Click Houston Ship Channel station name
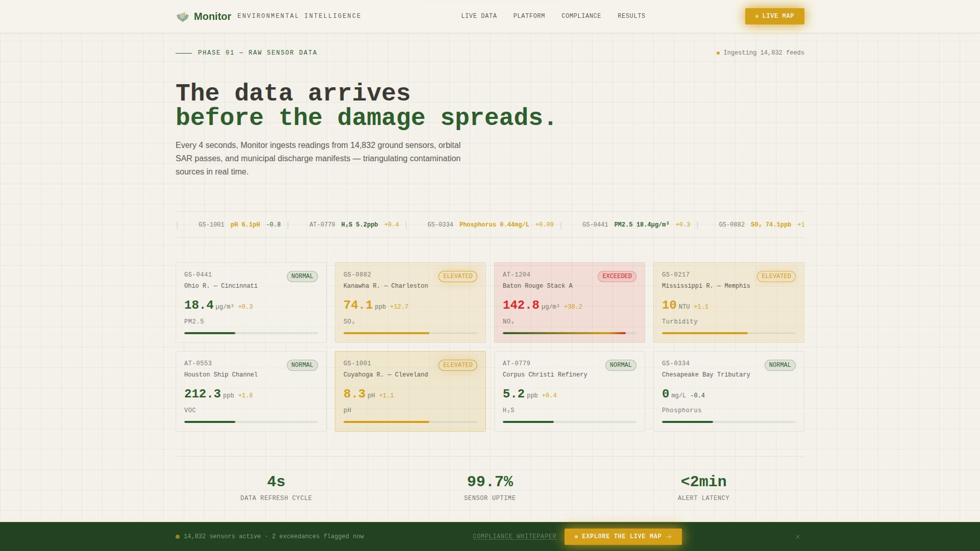 pyautogui.click(x=221, y=375)
